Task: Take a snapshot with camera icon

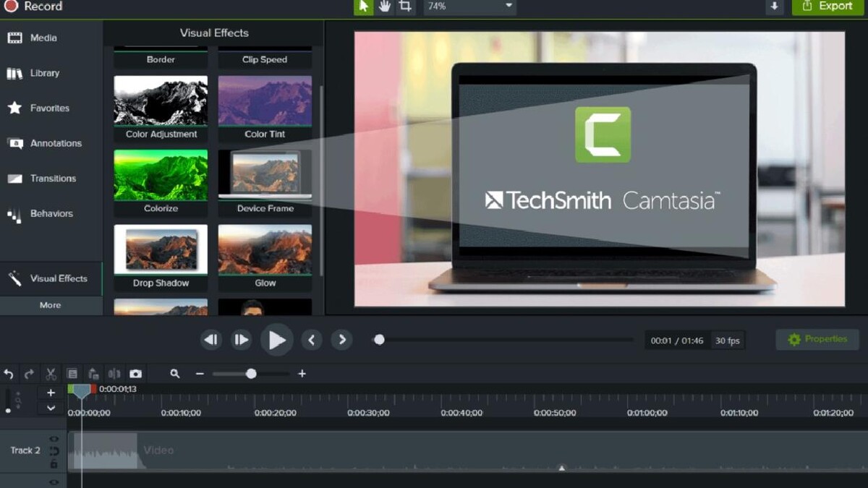Action: 135,374
